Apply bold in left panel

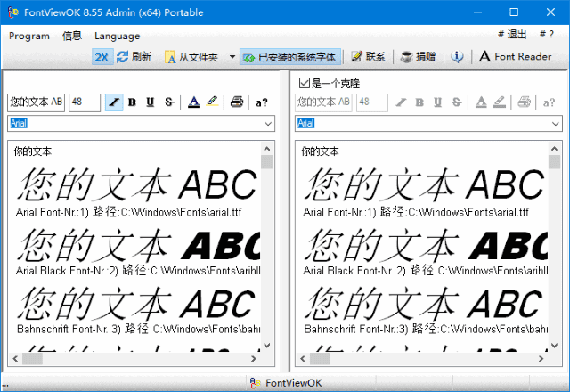click(133, 102)
